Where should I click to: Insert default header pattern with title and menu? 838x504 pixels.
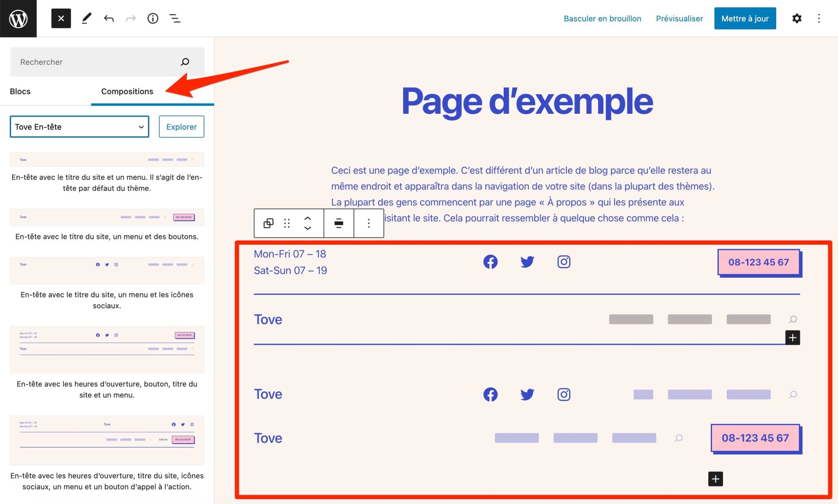pos(107,160)
